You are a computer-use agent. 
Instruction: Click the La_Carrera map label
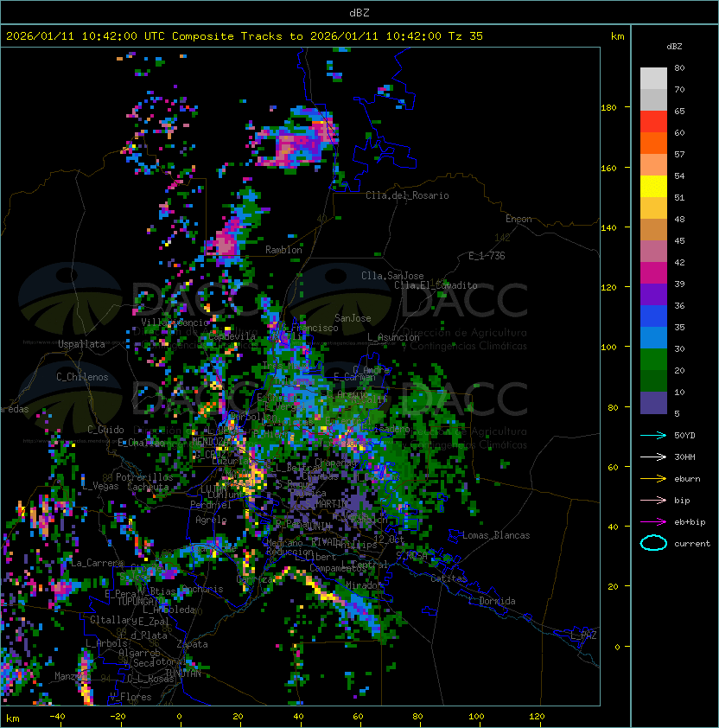click(x=97, y=563)
